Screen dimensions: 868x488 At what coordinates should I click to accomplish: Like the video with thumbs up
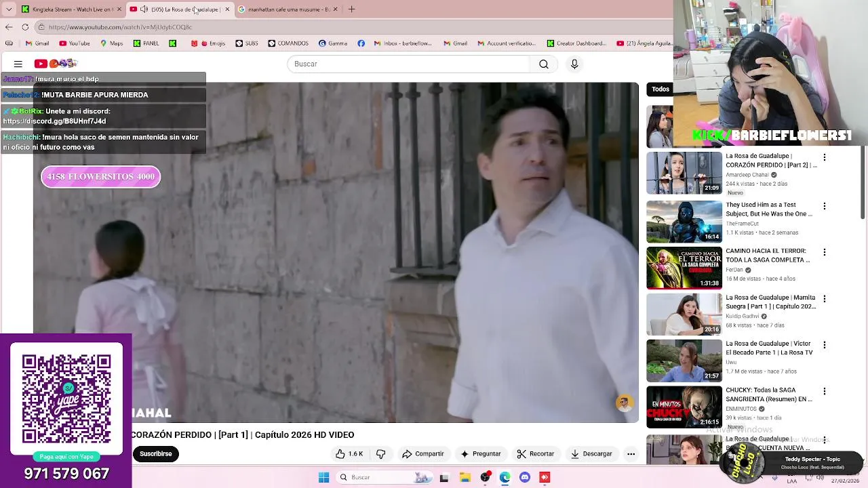(x=349, y=454)
